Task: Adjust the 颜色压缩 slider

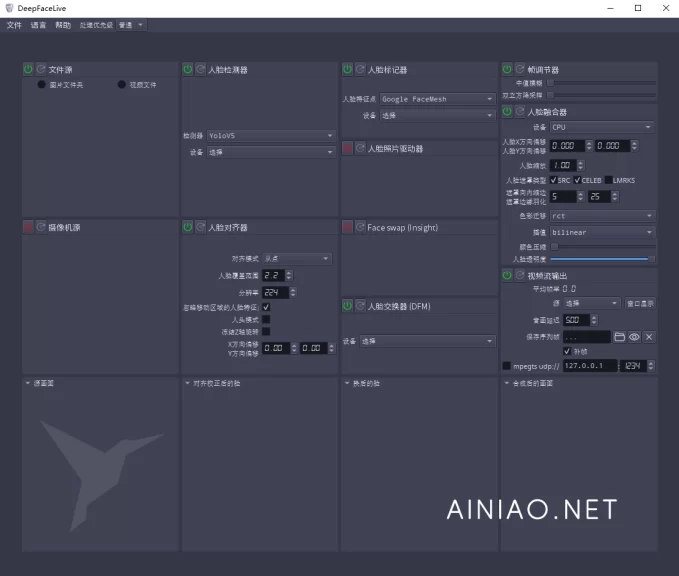Action: 602,246
